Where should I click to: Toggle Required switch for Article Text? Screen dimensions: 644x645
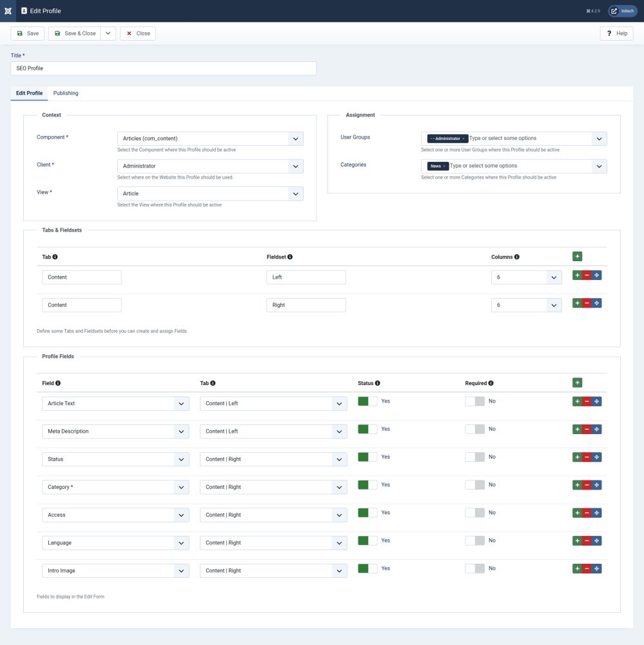[x=474, y=401]
